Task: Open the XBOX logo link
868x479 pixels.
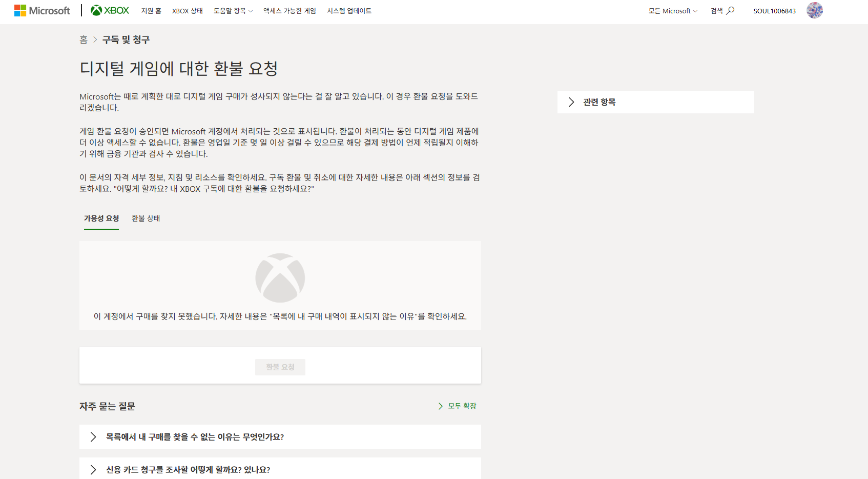Action: [110, 10]
